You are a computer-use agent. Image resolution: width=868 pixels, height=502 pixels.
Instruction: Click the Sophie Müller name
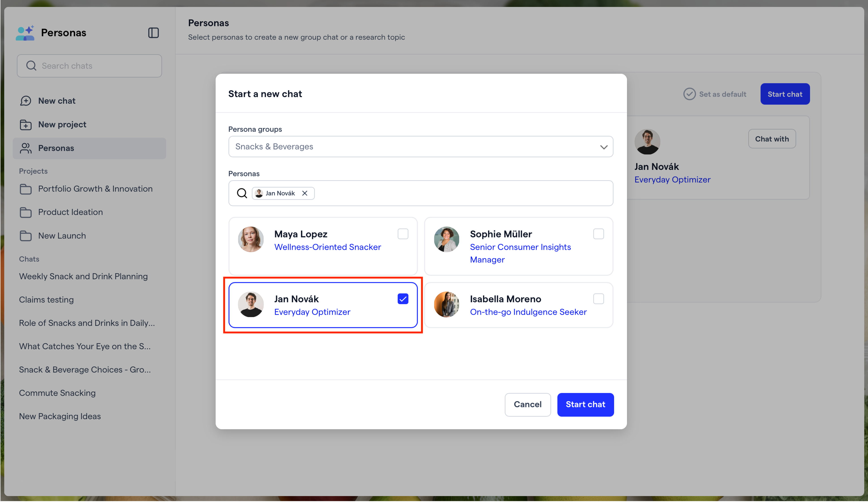(501, 234)
